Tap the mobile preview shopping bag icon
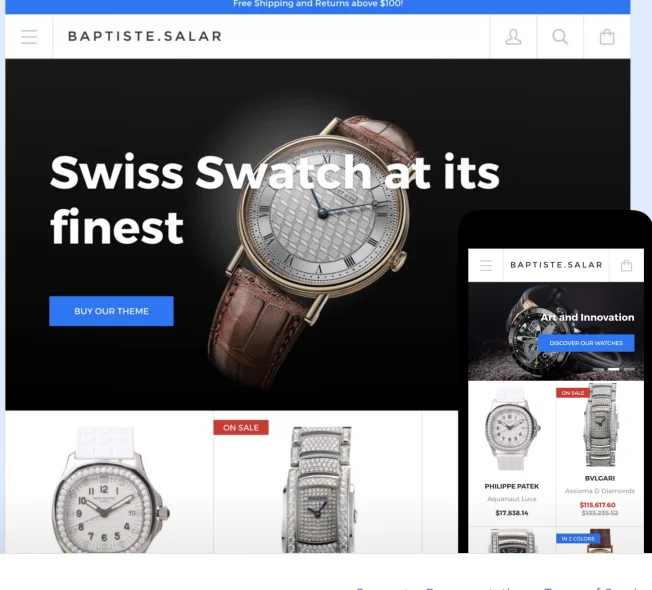Screen dimensions: 652x590 pos(626,265)
